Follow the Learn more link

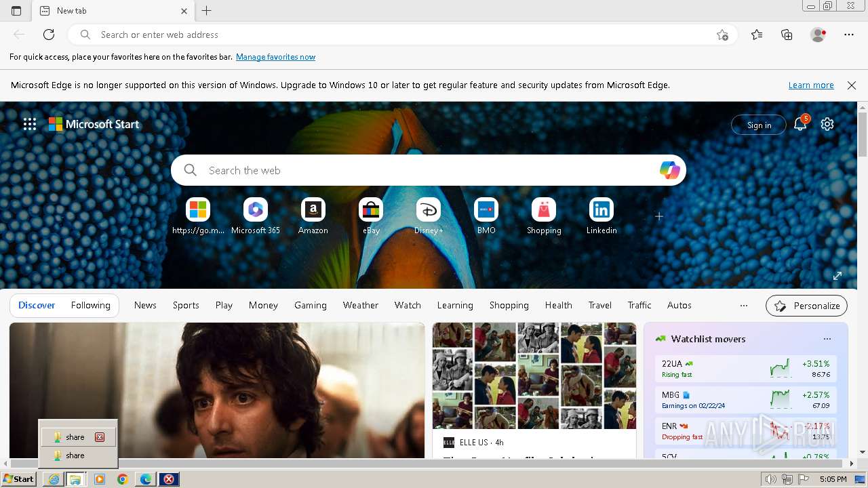(811, 85)
